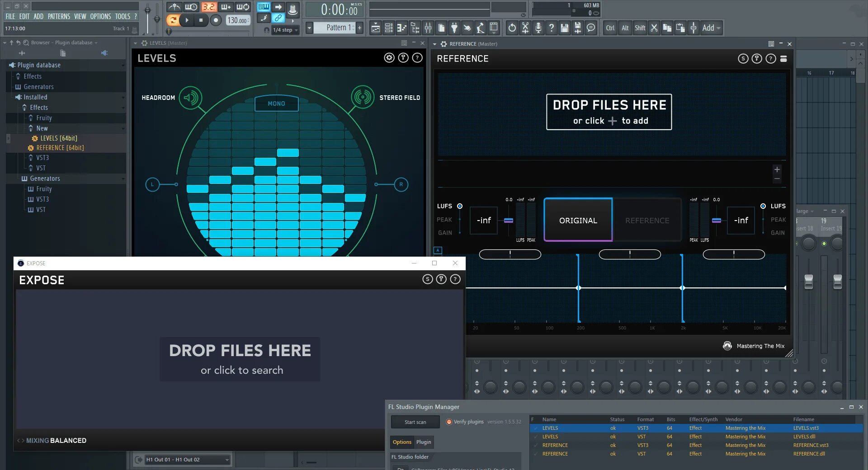Open the 1/4 step snap dropdown

tap(285, 30)
